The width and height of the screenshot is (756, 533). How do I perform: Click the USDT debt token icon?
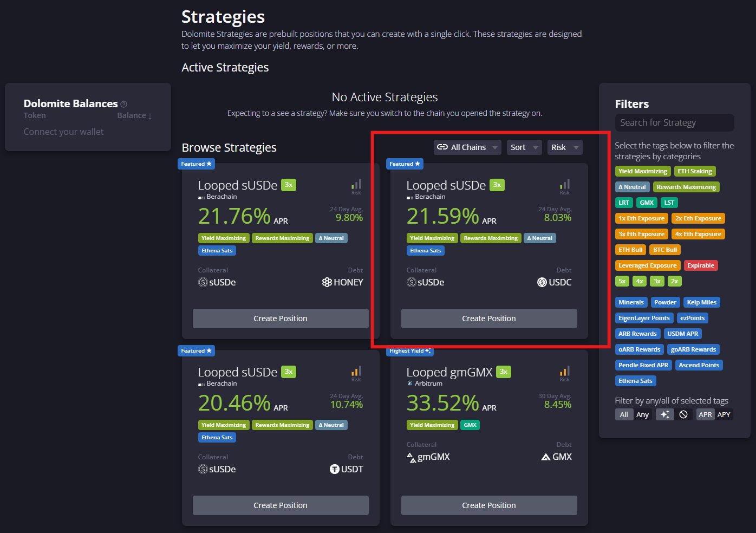[335, 469]
